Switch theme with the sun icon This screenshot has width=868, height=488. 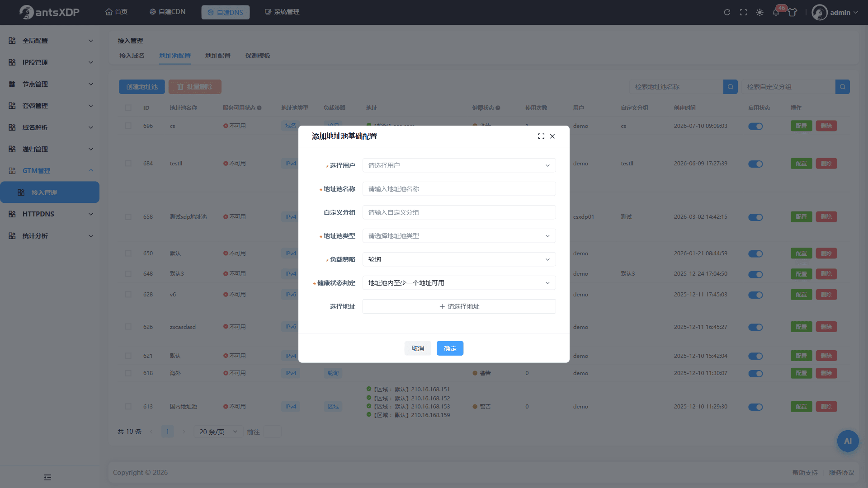pos(759,12)
